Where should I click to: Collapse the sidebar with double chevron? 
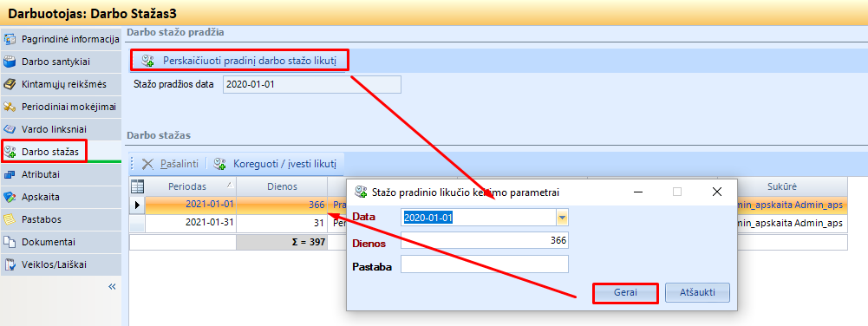(x=112, y=287)
